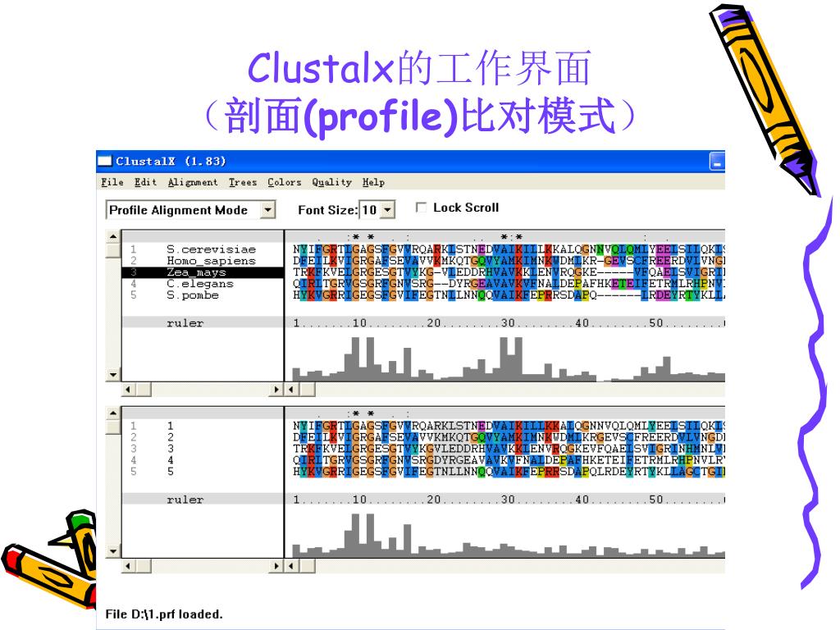Click top profile vertical scroll down arrow
Viewport: 840px width, 630px height.
[112, 375]
